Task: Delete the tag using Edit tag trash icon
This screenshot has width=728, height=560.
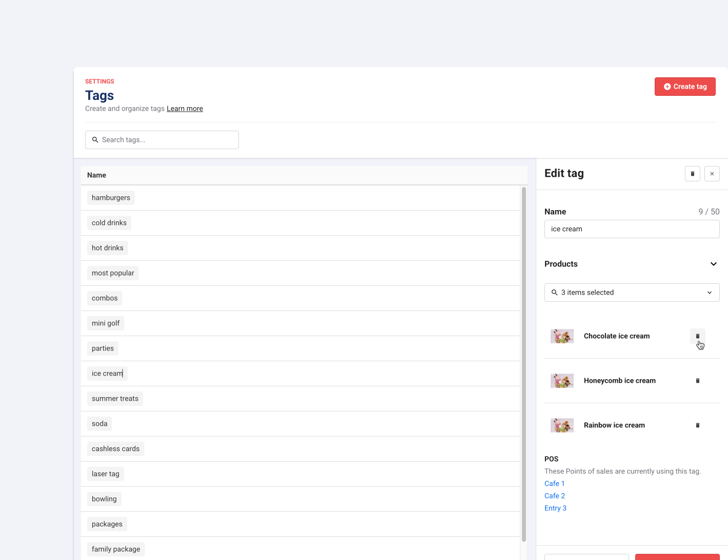Action: (692, 174)
